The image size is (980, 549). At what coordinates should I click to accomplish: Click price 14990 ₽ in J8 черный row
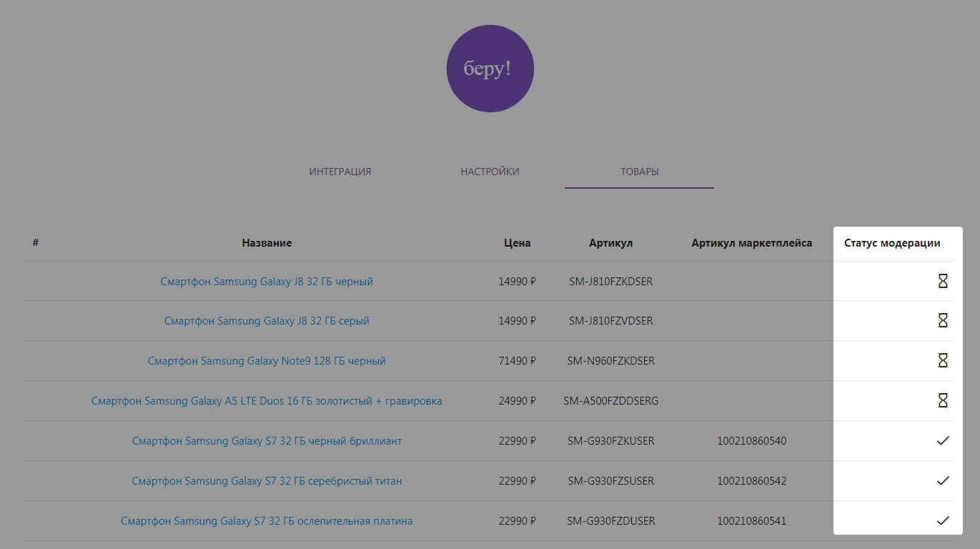518,282
